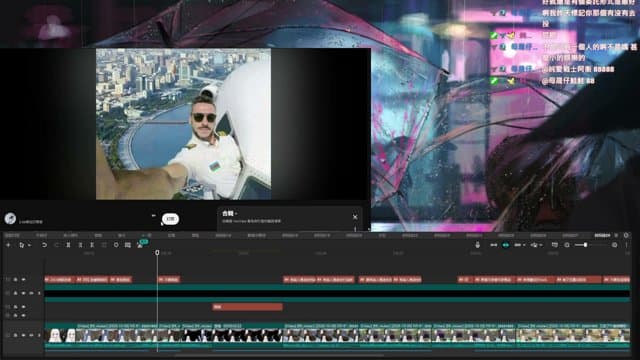This screenshot has width=640, height=360.
Task: Click the undo arrow in the timeline toolbar
Action: [44, 245]
